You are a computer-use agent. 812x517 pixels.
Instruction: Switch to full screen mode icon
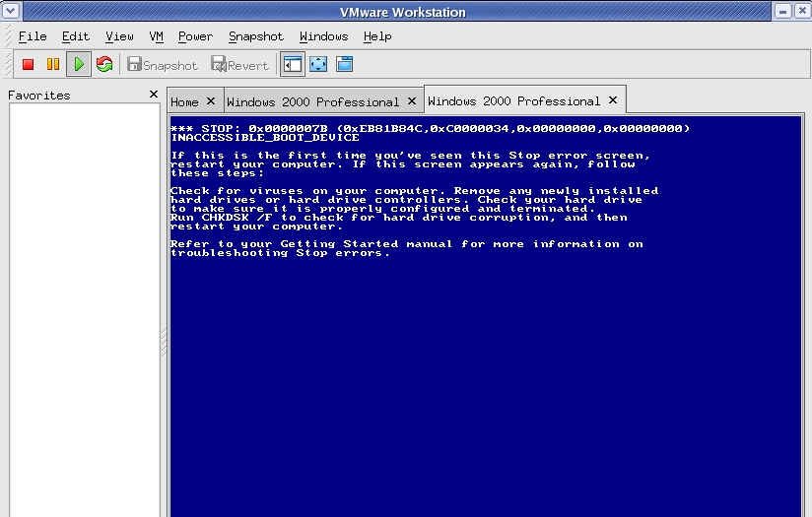(x=318, y=65)
